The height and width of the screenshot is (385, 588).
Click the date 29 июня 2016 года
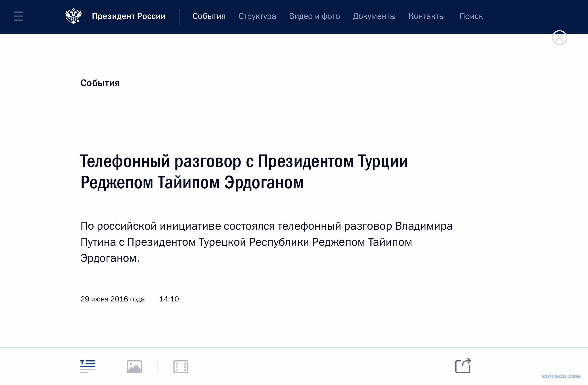[x=112, y=299]
